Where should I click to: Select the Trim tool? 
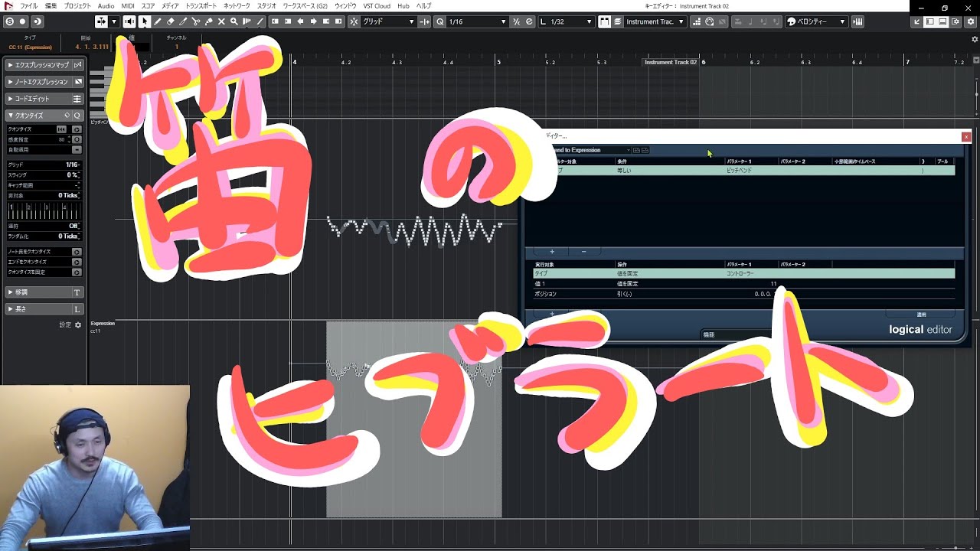pyautogui.click(x=183, y=21)
